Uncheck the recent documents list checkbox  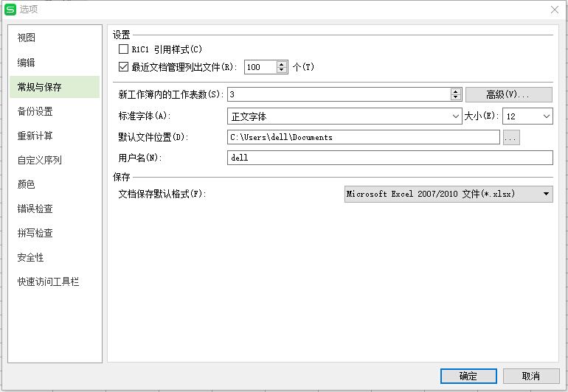pyautogui.click(x=124, y=67)
